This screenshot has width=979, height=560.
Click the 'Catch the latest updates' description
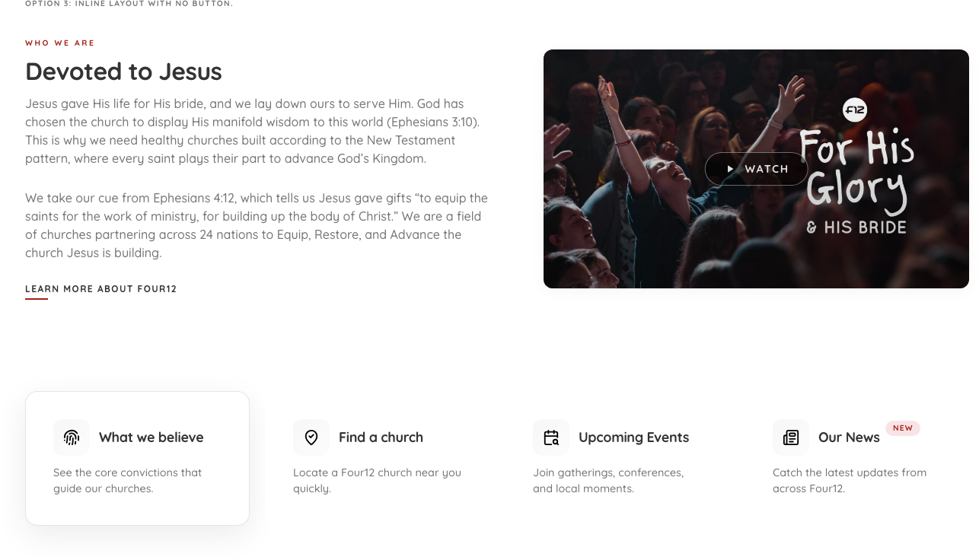tap(850, 480)
